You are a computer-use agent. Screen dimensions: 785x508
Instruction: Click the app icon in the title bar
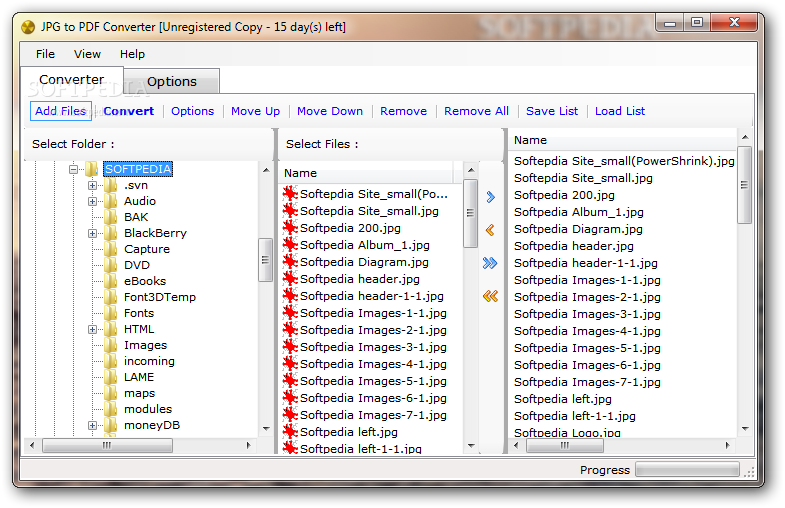point(28,27)
